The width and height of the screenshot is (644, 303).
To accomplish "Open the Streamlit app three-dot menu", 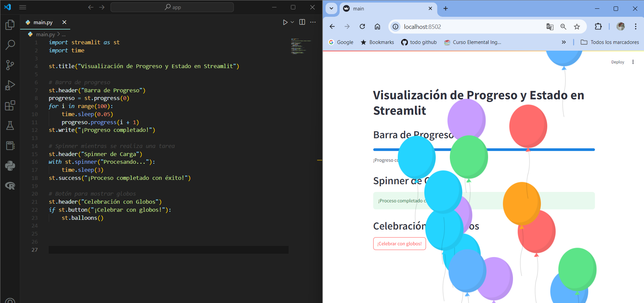I will 633,62.
